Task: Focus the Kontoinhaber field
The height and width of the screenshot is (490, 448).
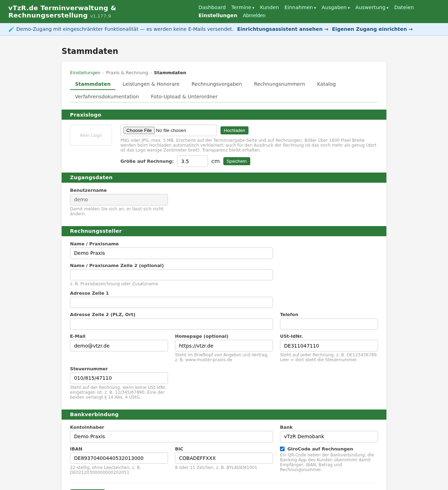Action: [x=171, y=436]
